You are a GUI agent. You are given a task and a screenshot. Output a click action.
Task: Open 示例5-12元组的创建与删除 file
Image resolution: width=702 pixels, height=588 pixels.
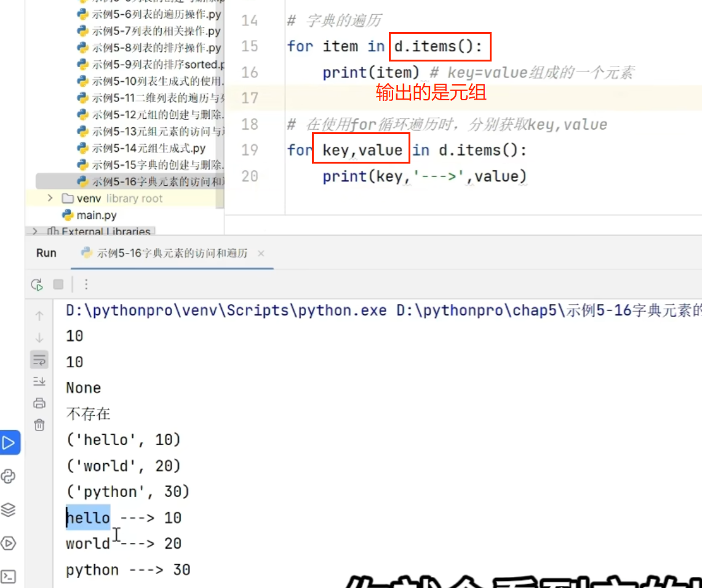coord(150,114)
